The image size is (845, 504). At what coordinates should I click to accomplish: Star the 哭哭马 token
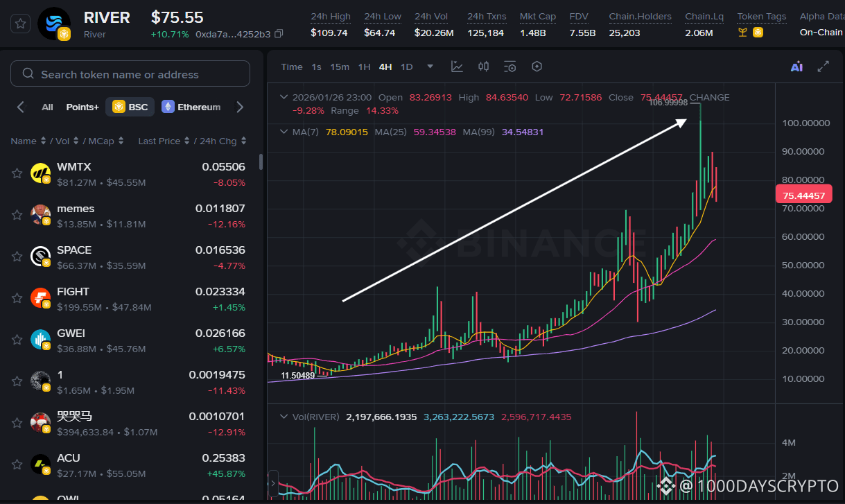[17, 423]
